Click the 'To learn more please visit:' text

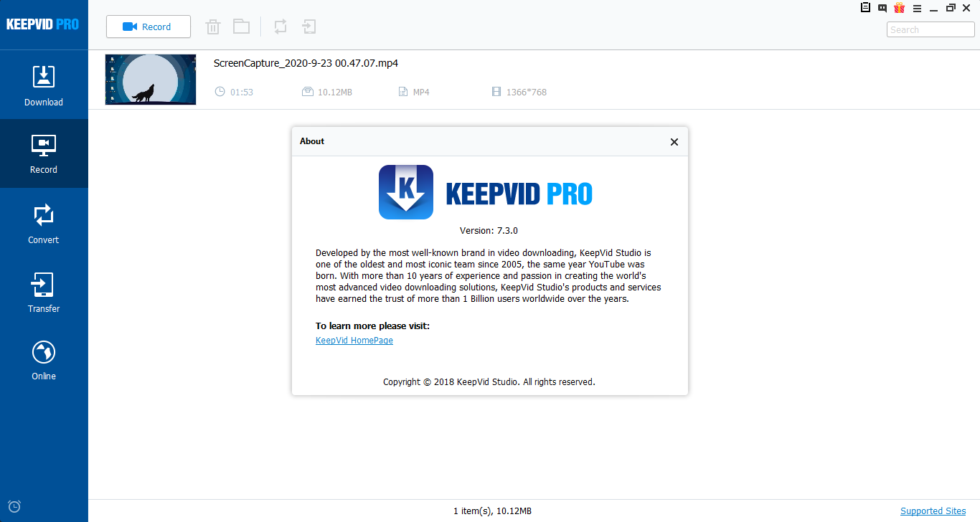[x=372, y=326]
